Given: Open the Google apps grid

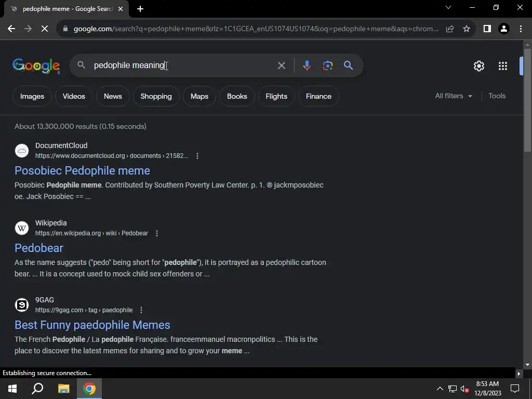Looking at the screenshot, I should point(503,66).
